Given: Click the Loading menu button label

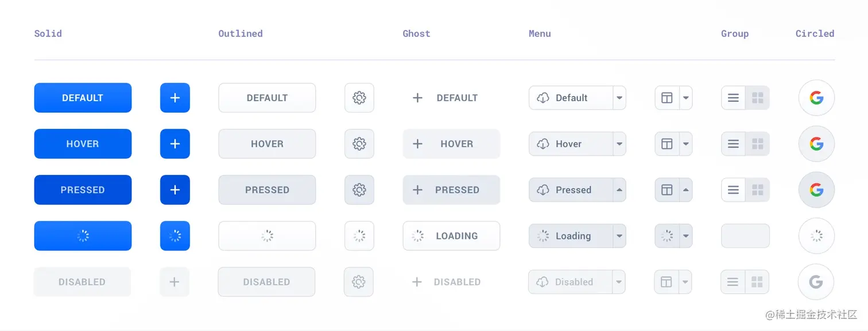Looking at the screenshot, I should (572, 236).
